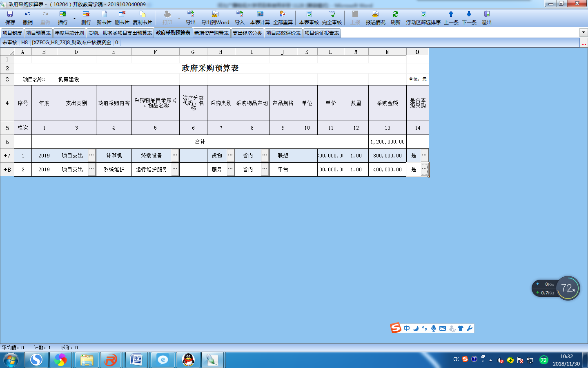
Task: Open the QQ penguin taskbar icon
Action: (188, 360)
